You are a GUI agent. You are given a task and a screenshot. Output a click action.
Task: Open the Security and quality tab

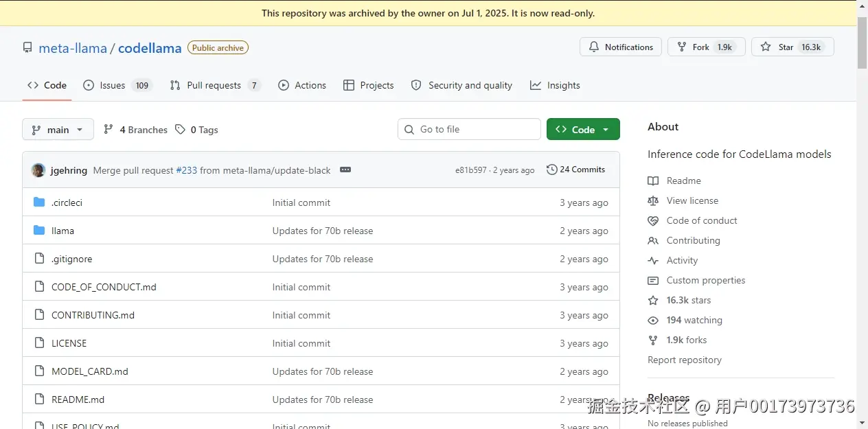point(461,85)
